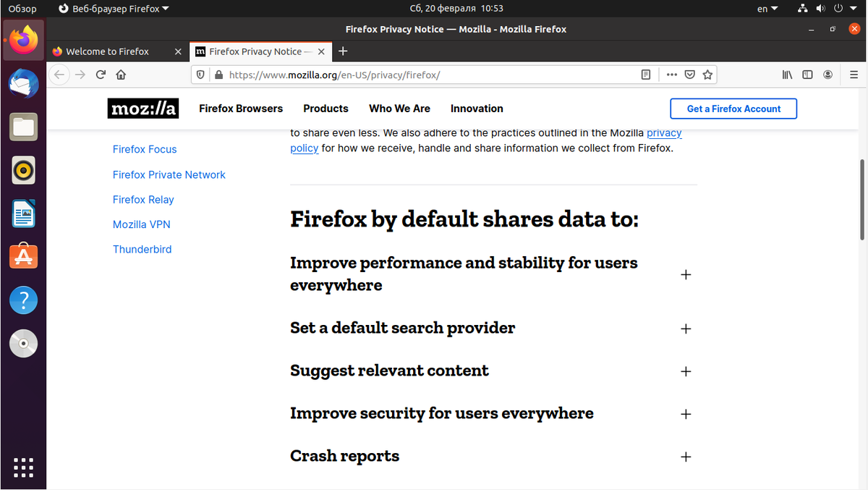Click the URL address field

coord(430,75)
